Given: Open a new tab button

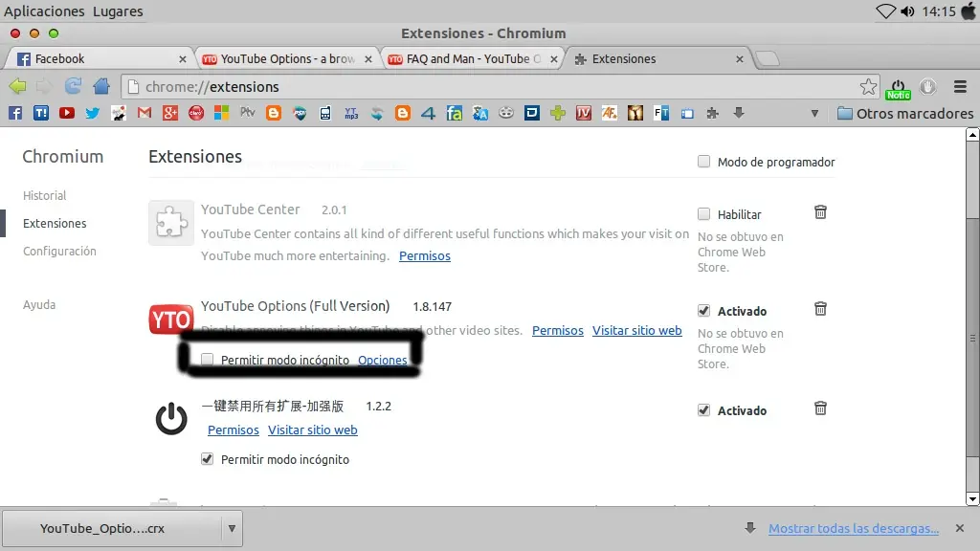Looking at the screenshot, I should pyautogui.click(x=768, y=58).
